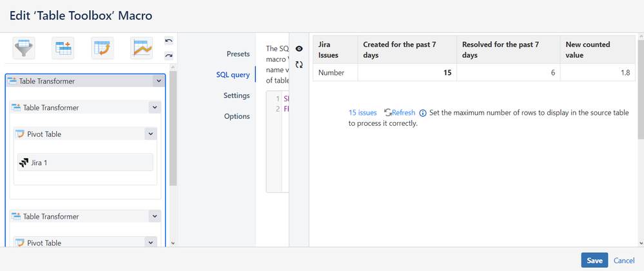This screenshot has width=644, height=271.
Task: Click the cell containing 6
Action: tap(509, 72)
